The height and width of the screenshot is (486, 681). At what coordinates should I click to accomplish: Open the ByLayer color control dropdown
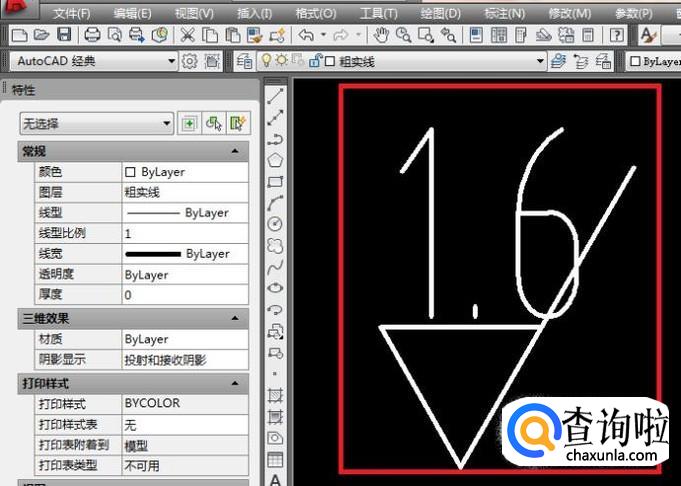tap(655, 61)
